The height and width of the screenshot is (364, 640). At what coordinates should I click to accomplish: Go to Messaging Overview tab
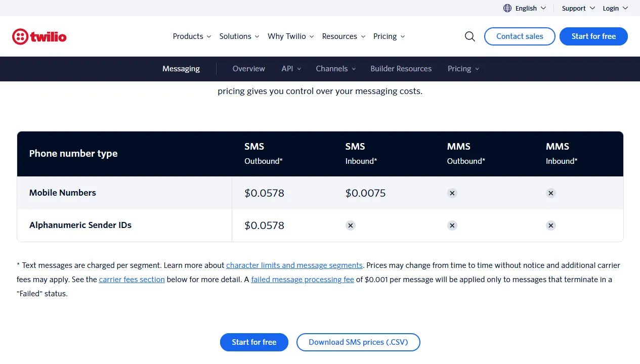point(249,69)
